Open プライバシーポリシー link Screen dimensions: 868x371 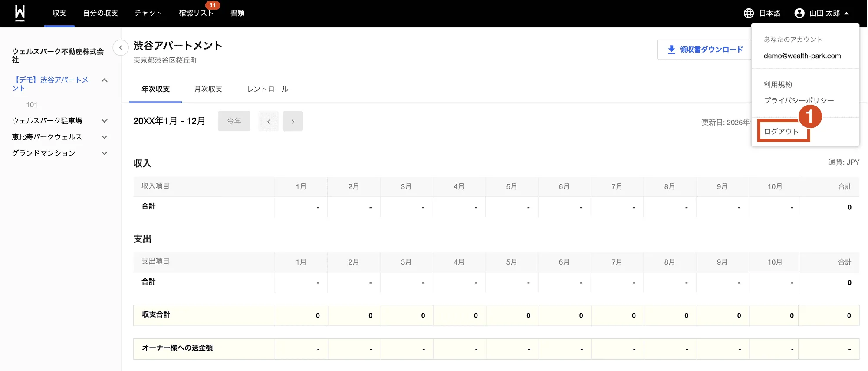799,100
